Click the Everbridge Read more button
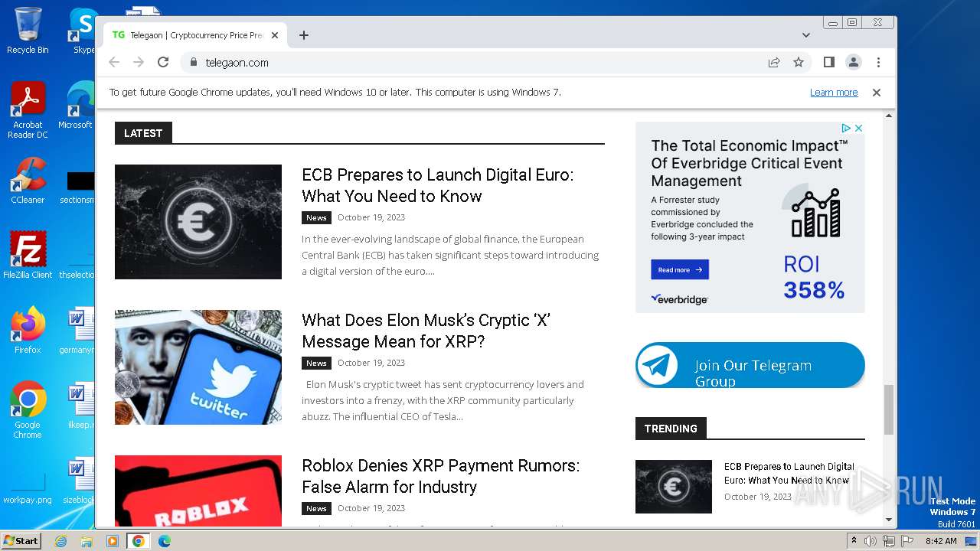Image resolution: width=980 pixels, height=551 pixels. pos(680,270)
